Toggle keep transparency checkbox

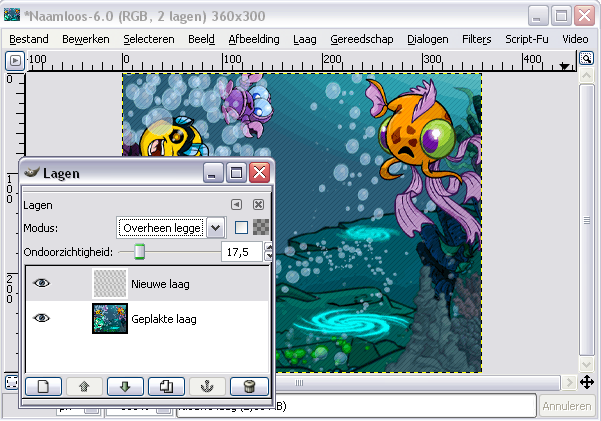(241, 227)
